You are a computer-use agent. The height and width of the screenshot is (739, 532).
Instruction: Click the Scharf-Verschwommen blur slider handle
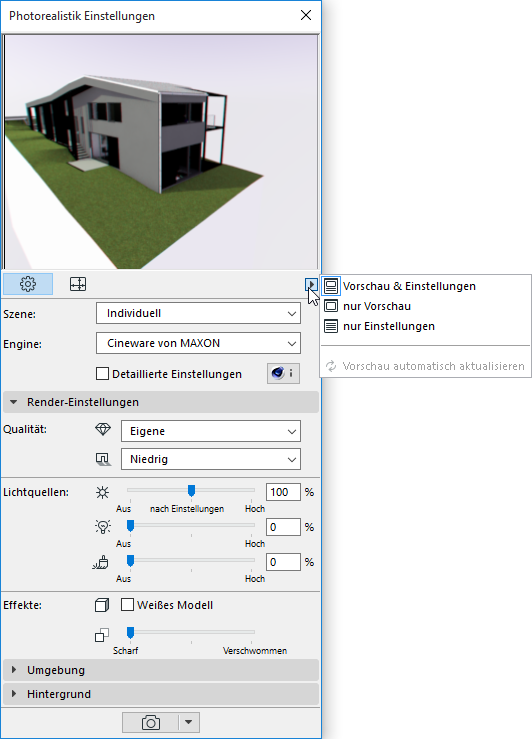click(131, 632)
